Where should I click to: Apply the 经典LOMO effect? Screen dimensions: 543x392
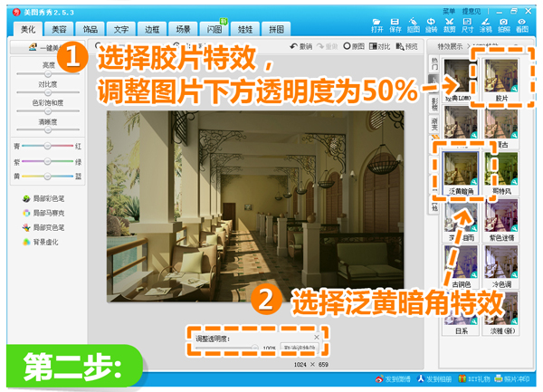tap(461, 81)
